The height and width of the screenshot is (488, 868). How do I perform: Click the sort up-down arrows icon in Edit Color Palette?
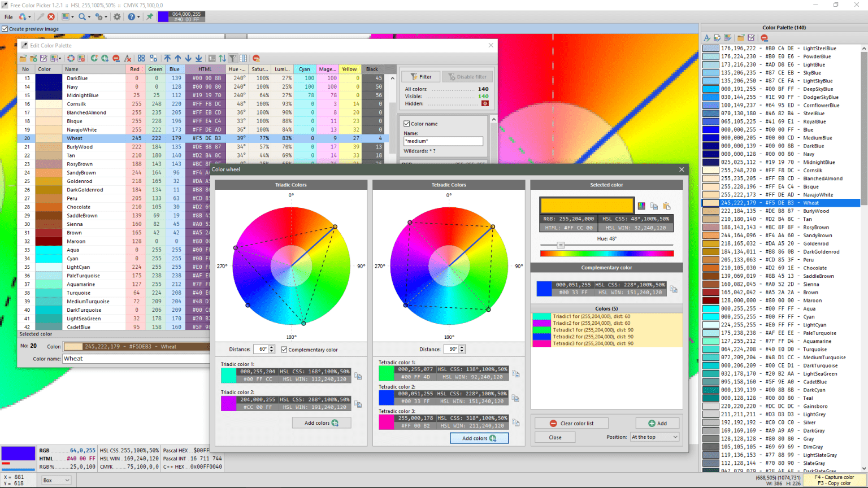pos(222,58)
